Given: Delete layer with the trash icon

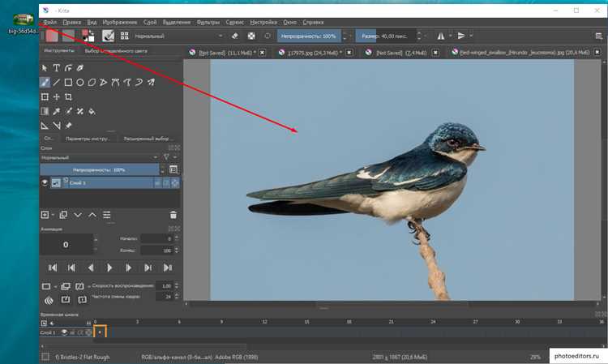Looking at the screenshot, I should [x=173, y=215].
